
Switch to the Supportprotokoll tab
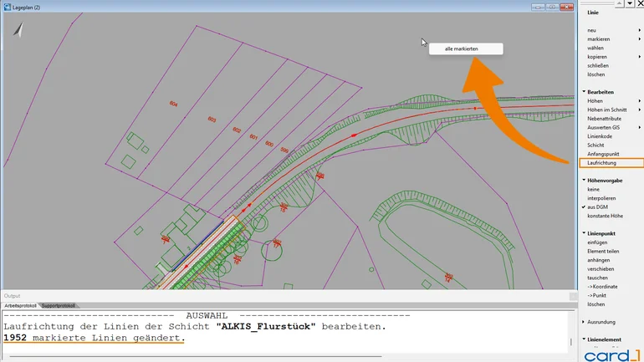[x=59, y=306]
